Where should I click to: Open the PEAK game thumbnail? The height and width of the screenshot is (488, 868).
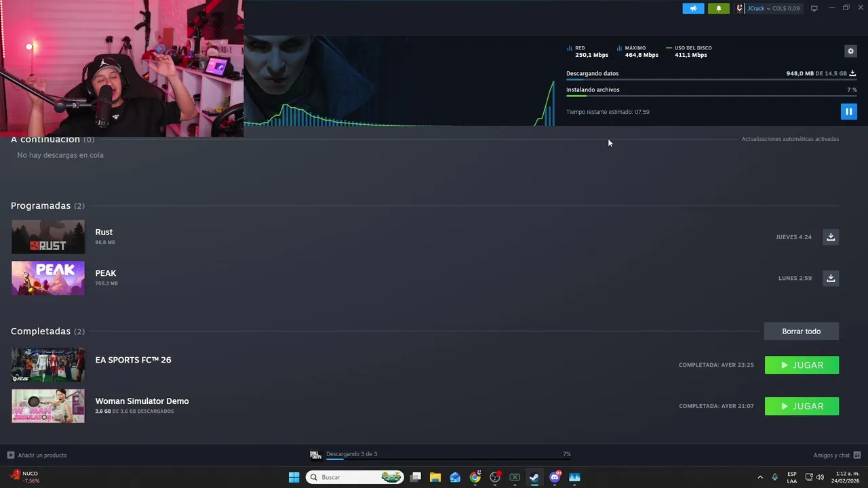click(48, 278)
